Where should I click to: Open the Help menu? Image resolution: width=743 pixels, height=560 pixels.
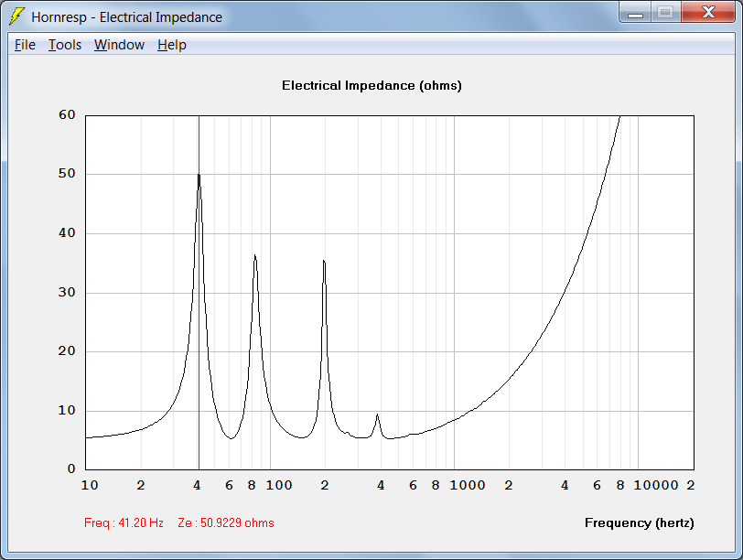[172, 45]
